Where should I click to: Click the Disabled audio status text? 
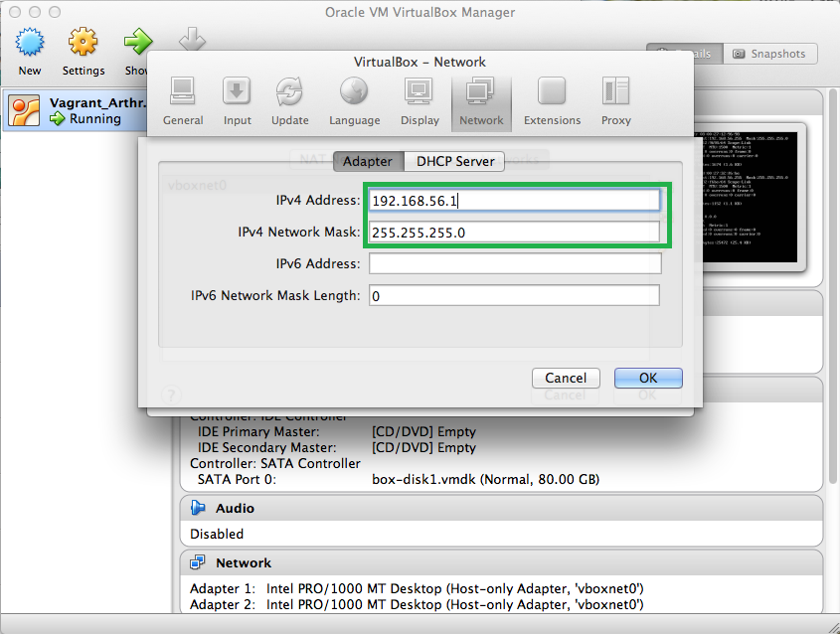click(x=217, y=534)
